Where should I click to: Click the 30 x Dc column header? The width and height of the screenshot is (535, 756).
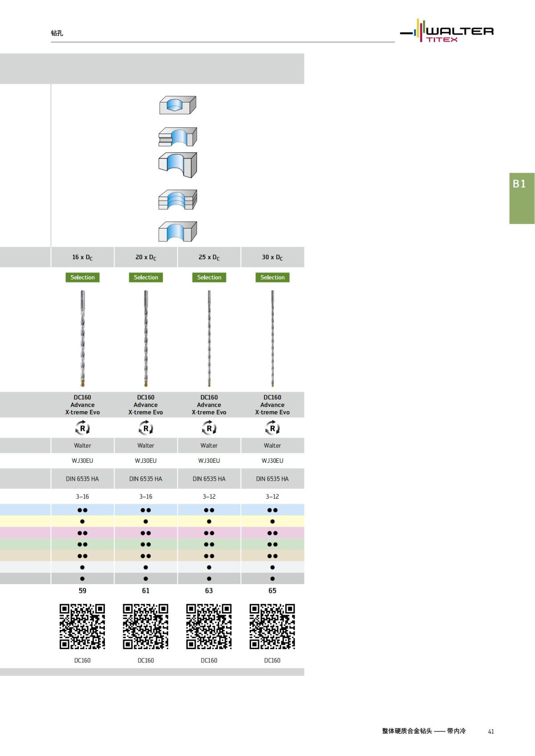272,257
